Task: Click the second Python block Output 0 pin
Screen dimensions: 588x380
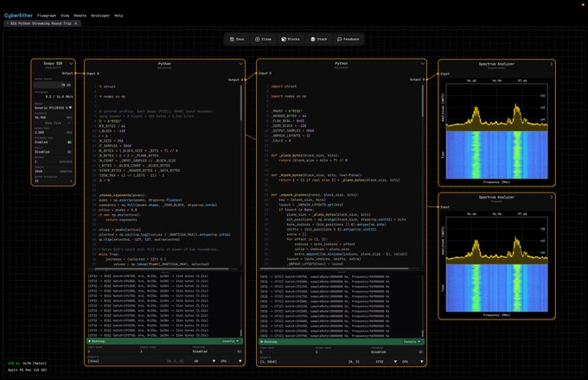Action: (x=426, y=79)
